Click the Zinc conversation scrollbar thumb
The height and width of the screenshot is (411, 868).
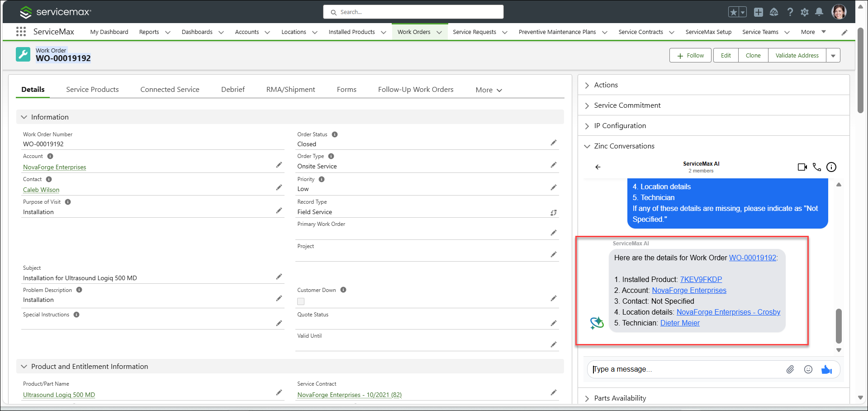point(839,326)
